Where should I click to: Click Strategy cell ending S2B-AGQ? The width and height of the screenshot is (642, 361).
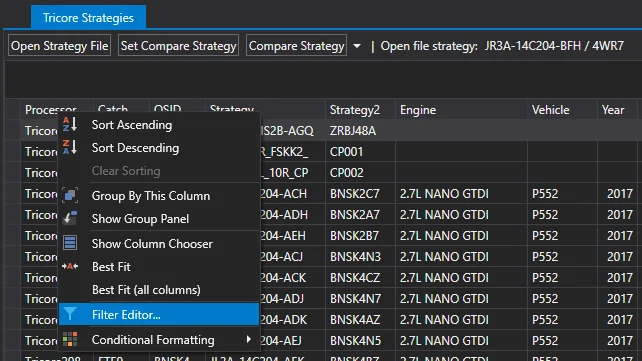292,131
